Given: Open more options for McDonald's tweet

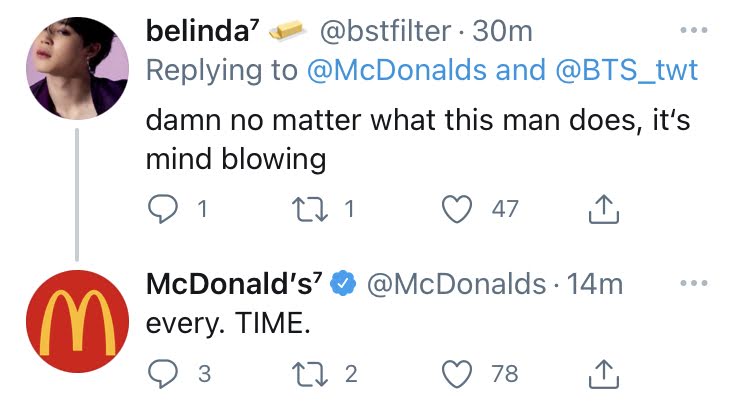Looking at the screenshot, I should [x=692, y=283].
